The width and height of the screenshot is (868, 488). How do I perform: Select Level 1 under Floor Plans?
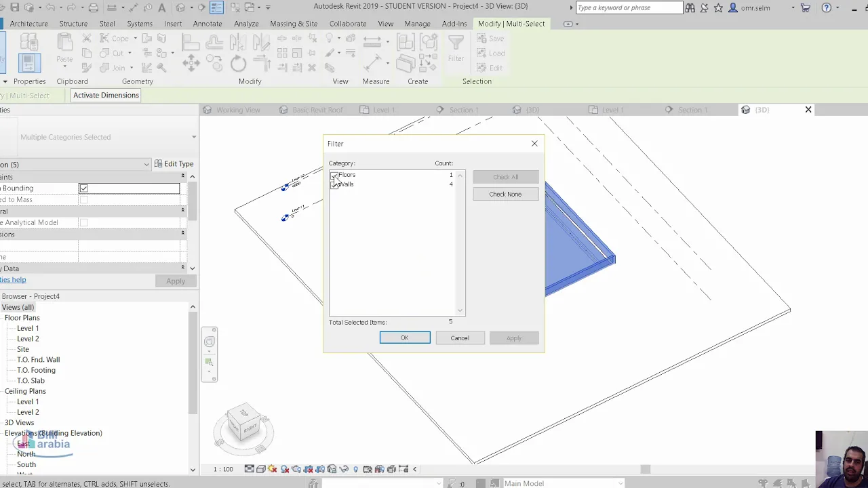click(28, 328)
